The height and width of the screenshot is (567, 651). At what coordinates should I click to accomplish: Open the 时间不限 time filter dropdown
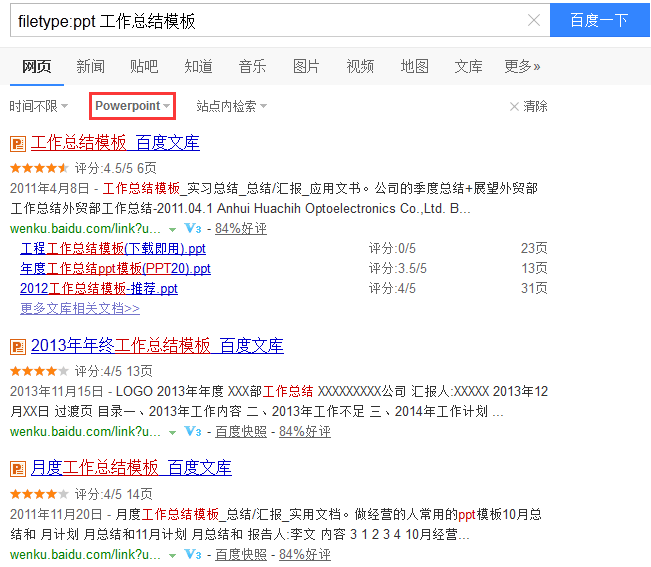39,106
